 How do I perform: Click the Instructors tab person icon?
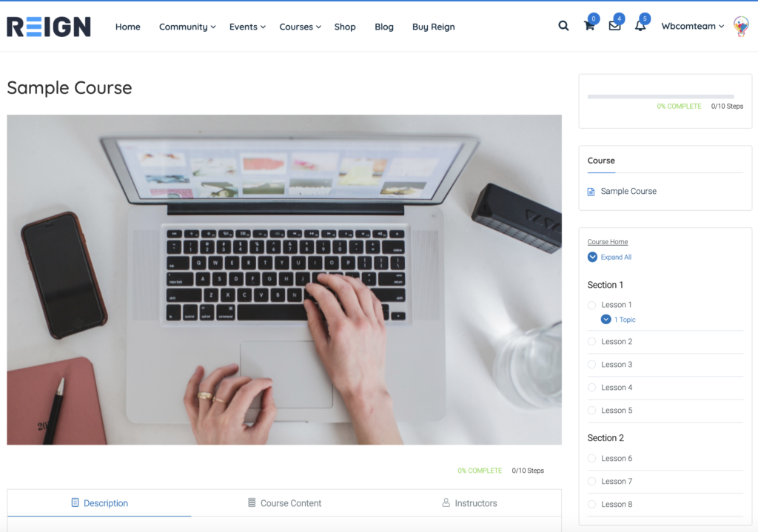point(446,502)
